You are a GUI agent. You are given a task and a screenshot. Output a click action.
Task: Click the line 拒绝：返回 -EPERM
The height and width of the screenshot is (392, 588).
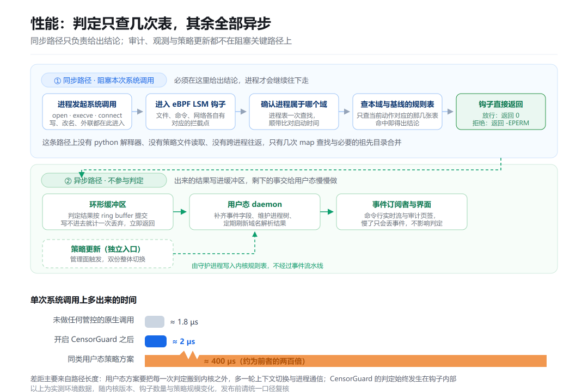(501, 123)
